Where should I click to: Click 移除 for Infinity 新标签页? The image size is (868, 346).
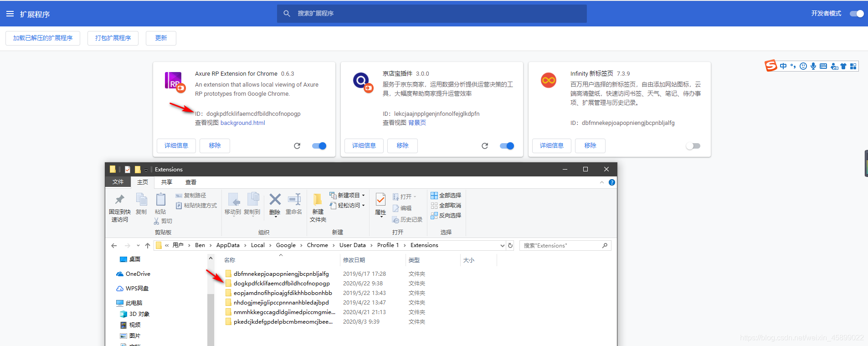[590, 146]
